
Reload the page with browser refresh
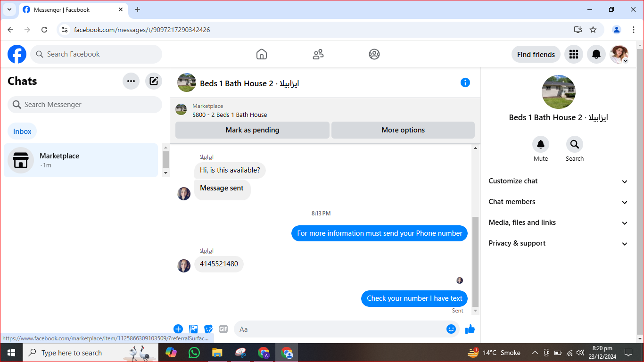tap(44, 30)
